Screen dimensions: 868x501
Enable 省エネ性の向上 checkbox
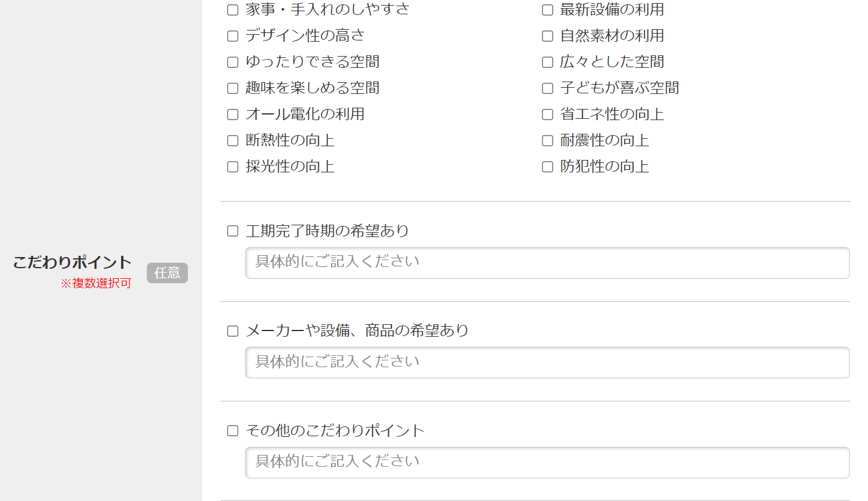548,115
